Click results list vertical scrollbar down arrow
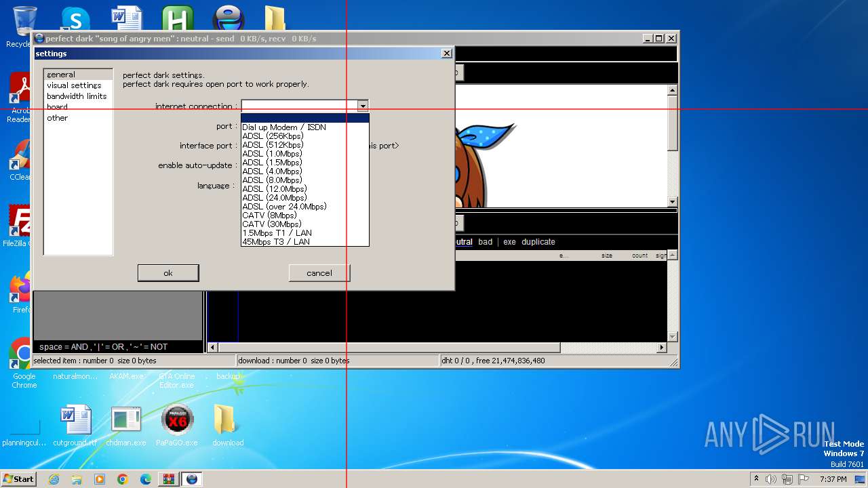868x488 pixels. click(x=673, y=337)
